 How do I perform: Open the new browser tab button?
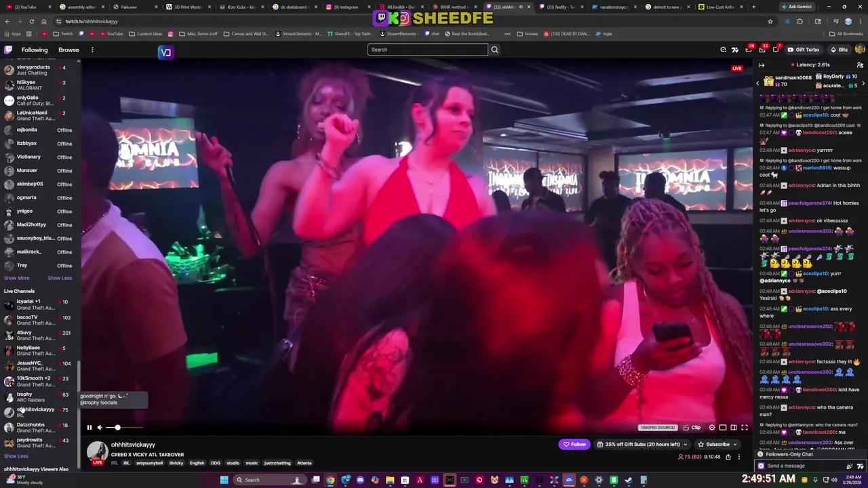pos(753,7)
